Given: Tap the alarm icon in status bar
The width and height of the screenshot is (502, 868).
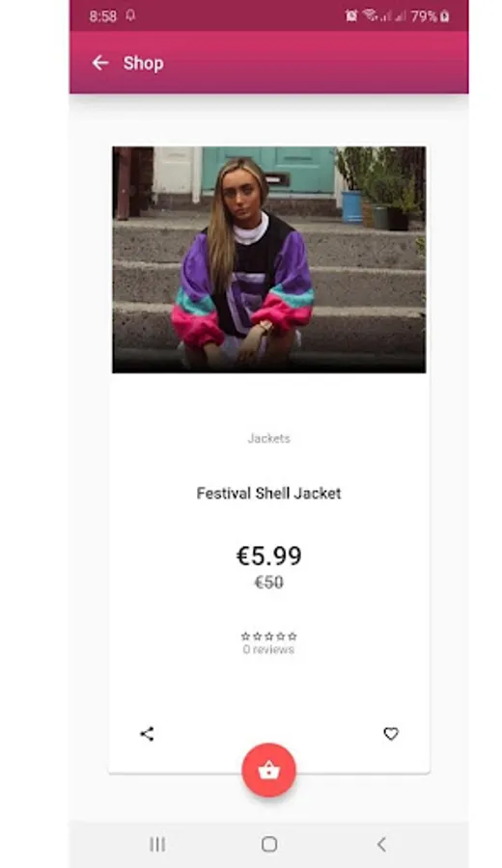Looking at the screenshot, I should pyautogui.click(x=351, y=16).
